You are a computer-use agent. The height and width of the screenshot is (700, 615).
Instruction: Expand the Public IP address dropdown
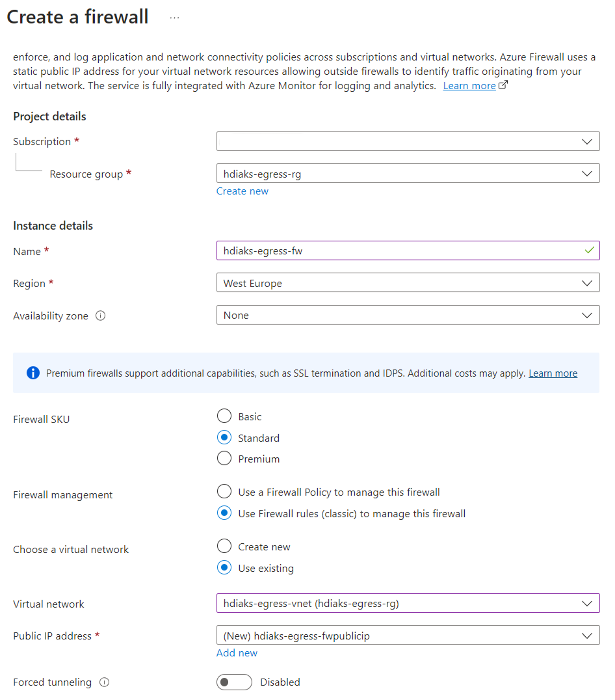click(x=408, y=635)
